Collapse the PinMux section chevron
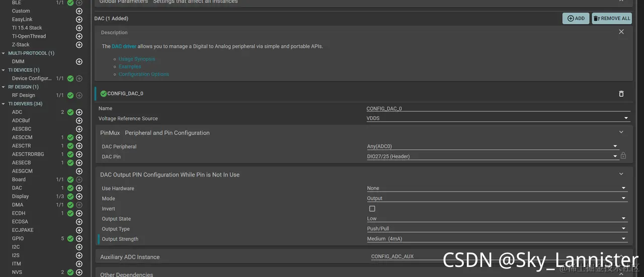The image size is (644, 277). click(x=621, y=132)
